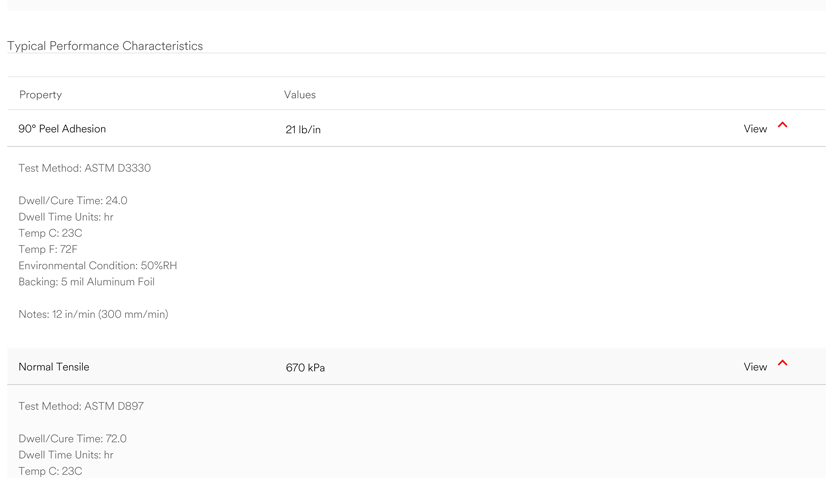The image size is (830, 478).
Task: Click the Typical Performance Characteristics heading
Action: point(105,46)
